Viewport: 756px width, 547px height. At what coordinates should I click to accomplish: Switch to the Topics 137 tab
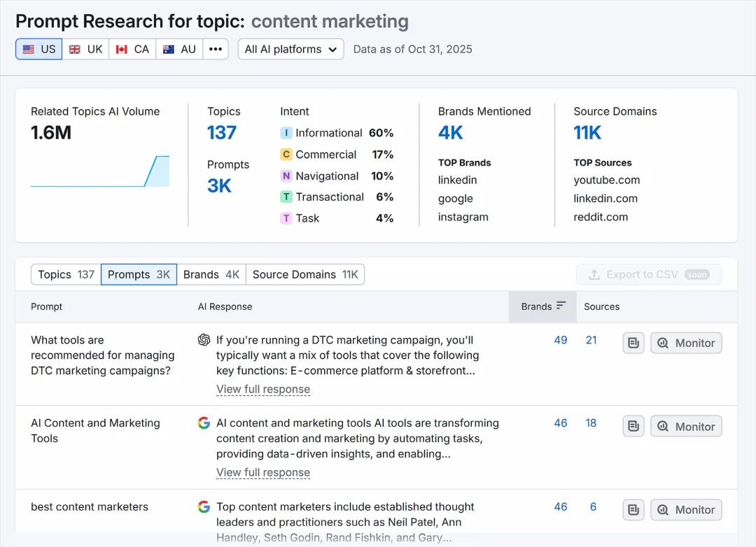[66, 274]
